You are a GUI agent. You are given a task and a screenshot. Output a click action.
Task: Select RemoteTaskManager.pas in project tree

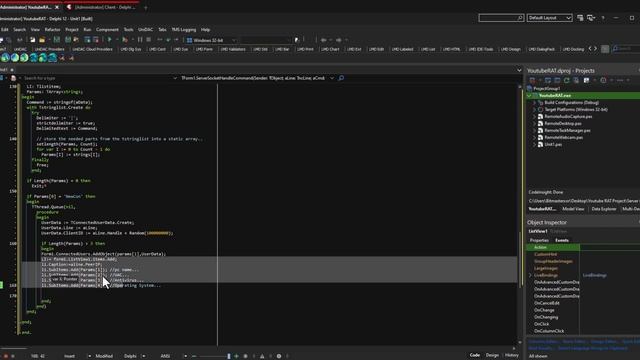click(567, 131)
